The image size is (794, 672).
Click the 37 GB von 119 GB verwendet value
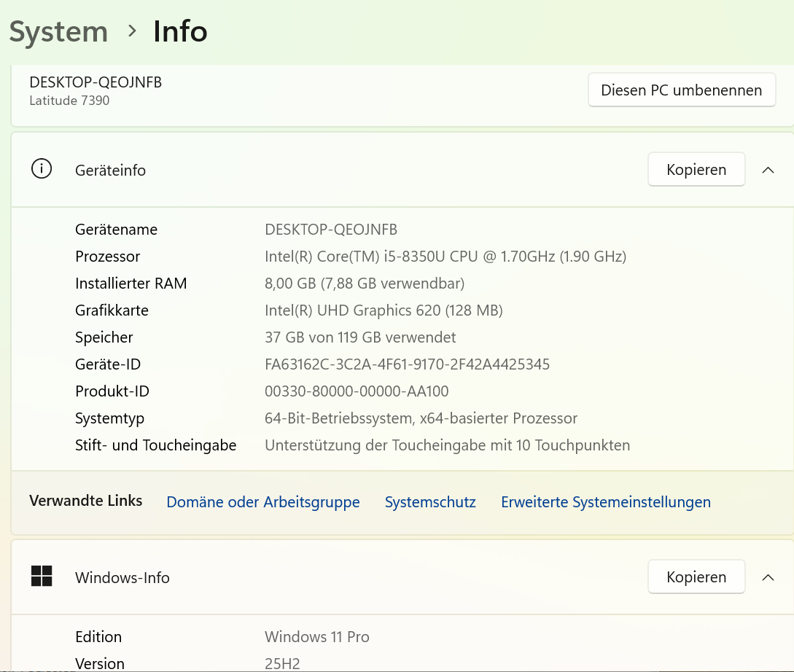click(360, 337)
